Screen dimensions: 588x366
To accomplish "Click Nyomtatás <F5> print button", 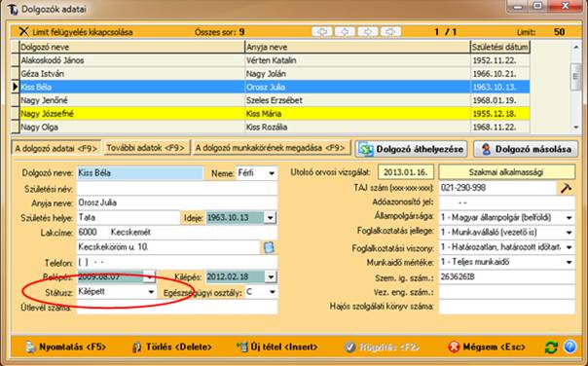I will [66, 348].
